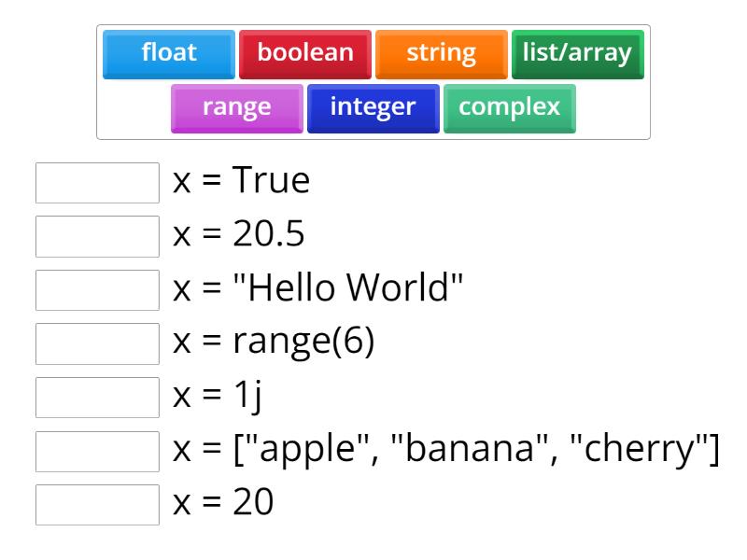Click the x = "Hello World" text
The height and width of the screenshot is (560, 747).
318,289
